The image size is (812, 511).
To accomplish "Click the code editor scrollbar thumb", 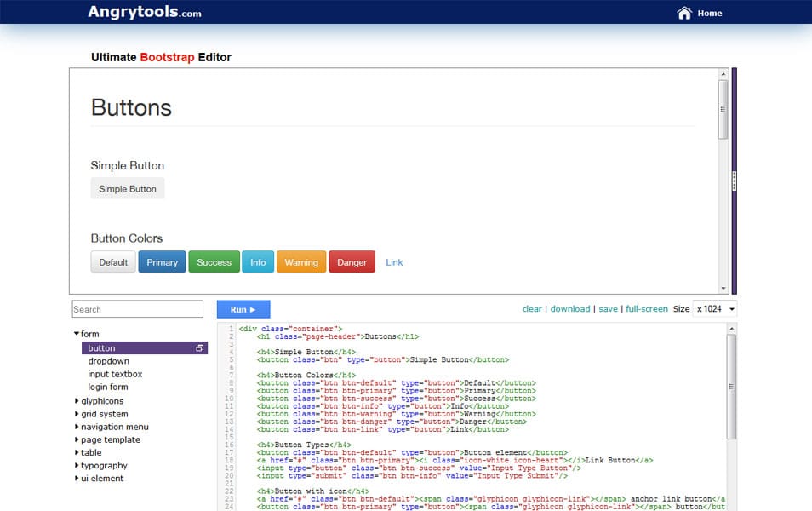I will [x=731, y=387].
